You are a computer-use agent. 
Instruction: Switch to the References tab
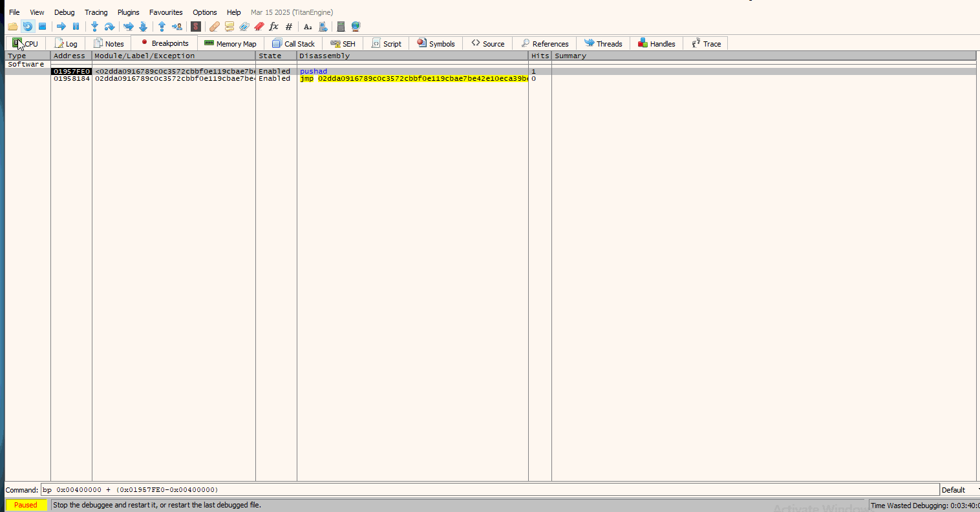(545, 43)
